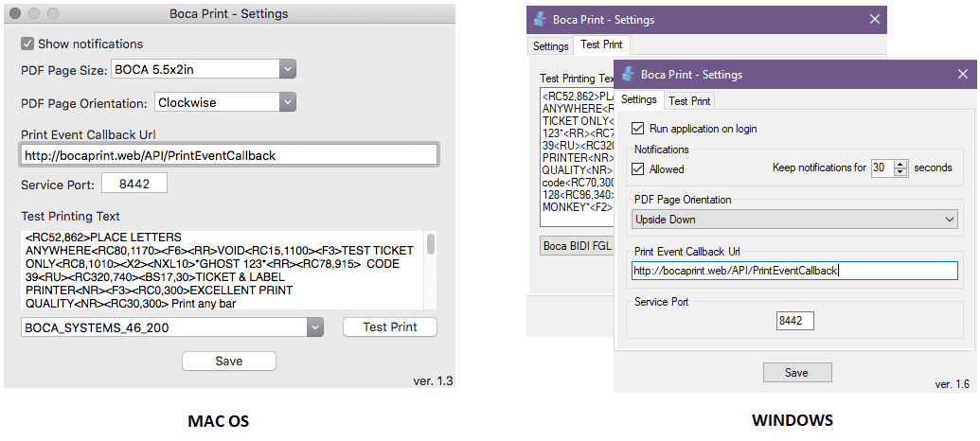This screenshot has height=441, width=980.
Task: Toggle Run application on login checkbox
Action: 637,129
